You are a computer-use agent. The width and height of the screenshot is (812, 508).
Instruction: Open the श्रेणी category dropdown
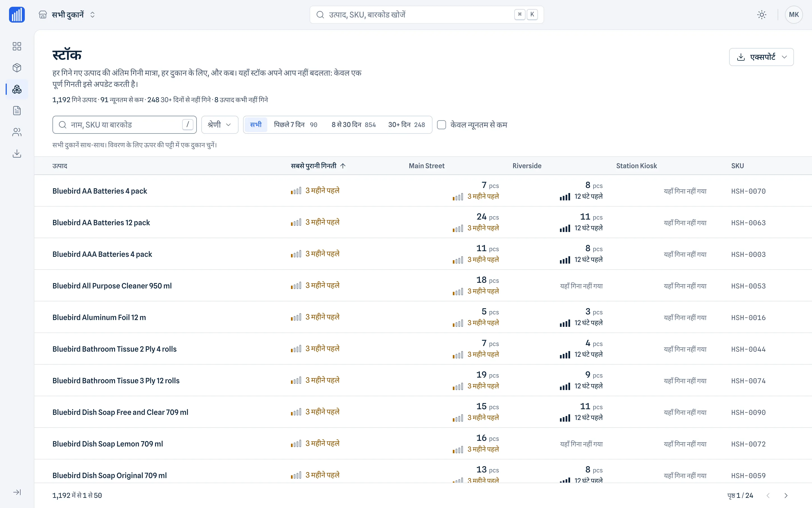tap(220, 125)
